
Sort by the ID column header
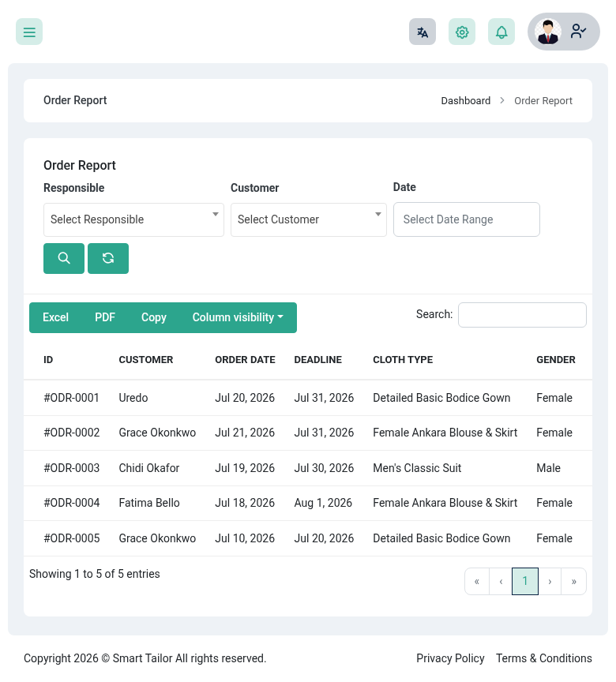coord(48,360)
